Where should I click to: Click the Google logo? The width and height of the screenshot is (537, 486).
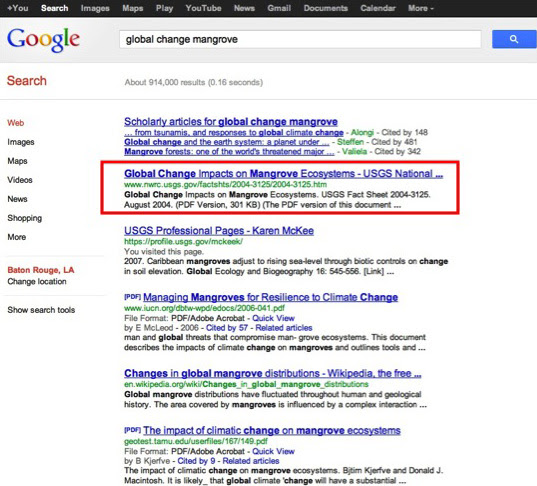(43, 40)
